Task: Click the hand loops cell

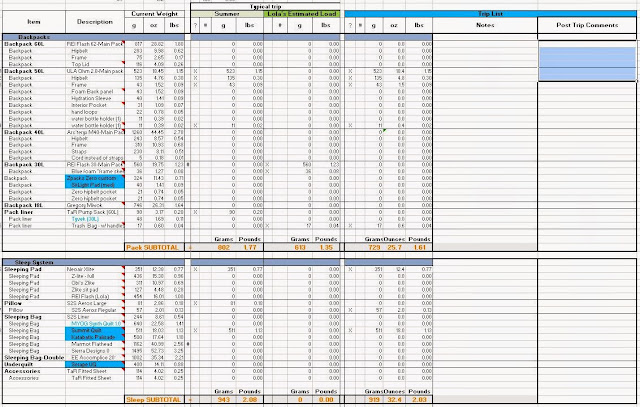Action: click(95, 112)
